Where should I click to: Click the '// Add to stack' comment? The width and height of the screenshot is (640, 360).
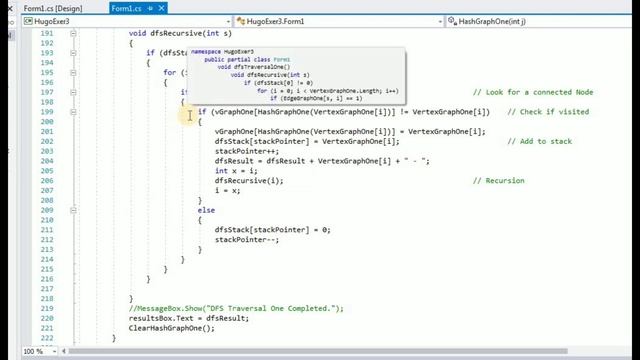(540, 141)
